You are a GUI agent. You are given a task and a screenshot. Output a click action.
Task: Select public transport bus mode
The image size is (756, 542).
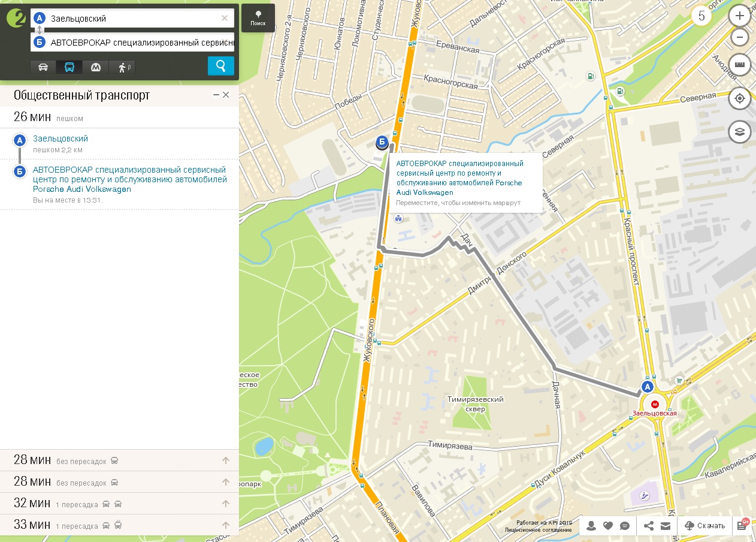click(69, 67)
